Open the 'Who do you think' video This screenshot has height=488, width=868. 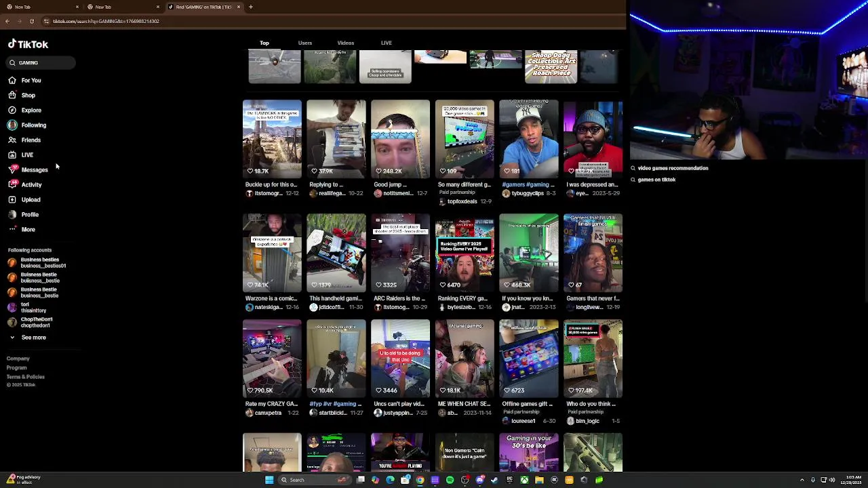[593, 359]
